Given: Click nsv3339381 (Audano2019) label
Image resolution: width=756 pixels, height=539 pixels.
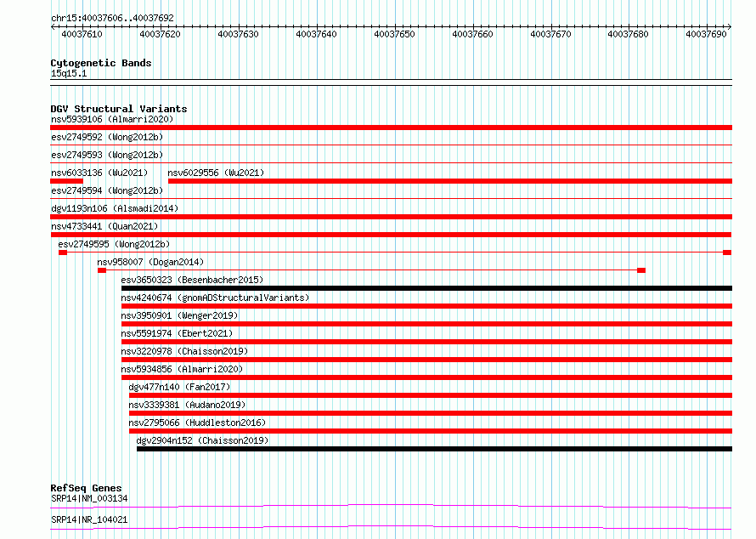Looking at the screenshot, I should click(187, 405).
